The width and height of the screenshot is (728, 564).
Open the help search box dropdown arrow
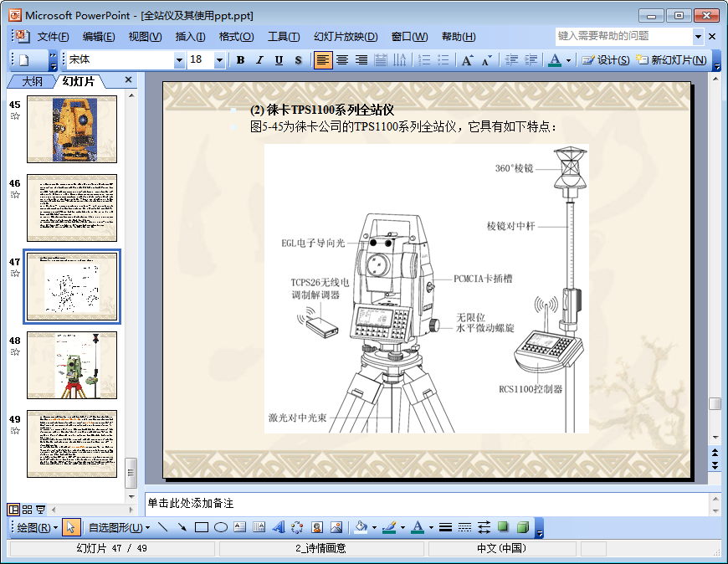698,36
